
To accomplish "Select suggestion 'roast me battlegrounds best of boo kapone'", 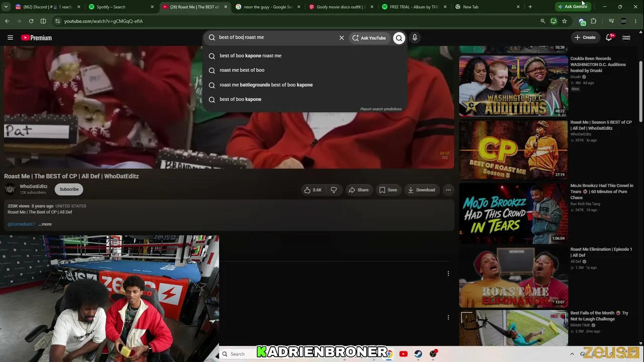I will 305,85.
